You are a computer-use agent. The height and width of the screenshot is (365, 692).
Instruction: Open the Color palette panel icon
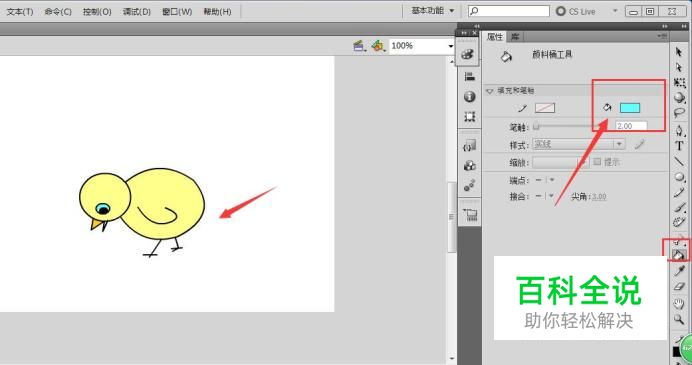click(x=469, y=55)
